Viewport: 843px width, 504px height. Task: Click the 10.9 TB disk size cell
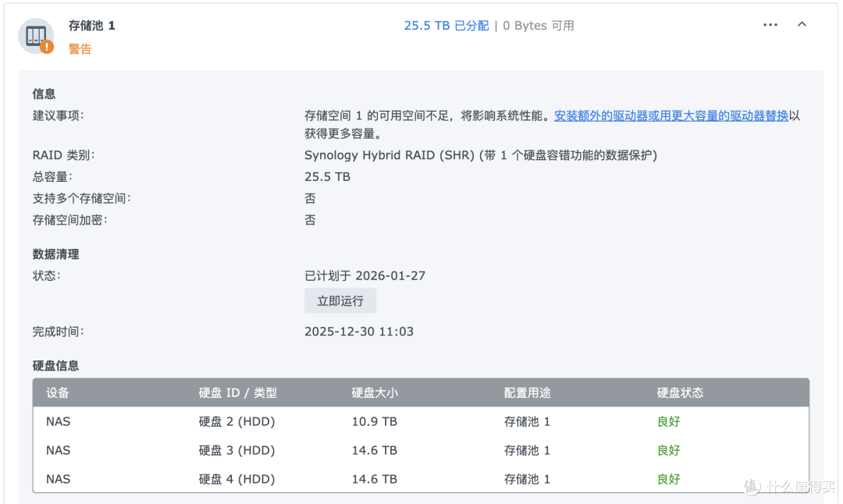(374, 421)
